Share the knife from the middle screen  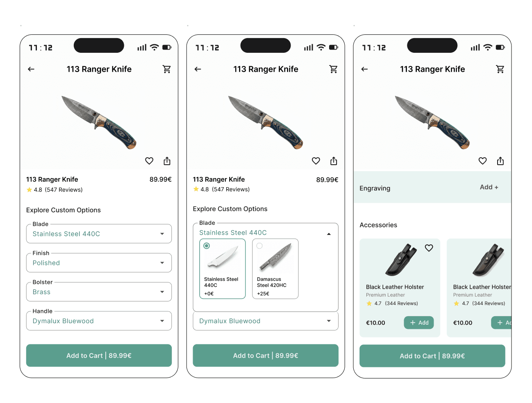click(x=334, y=161)
